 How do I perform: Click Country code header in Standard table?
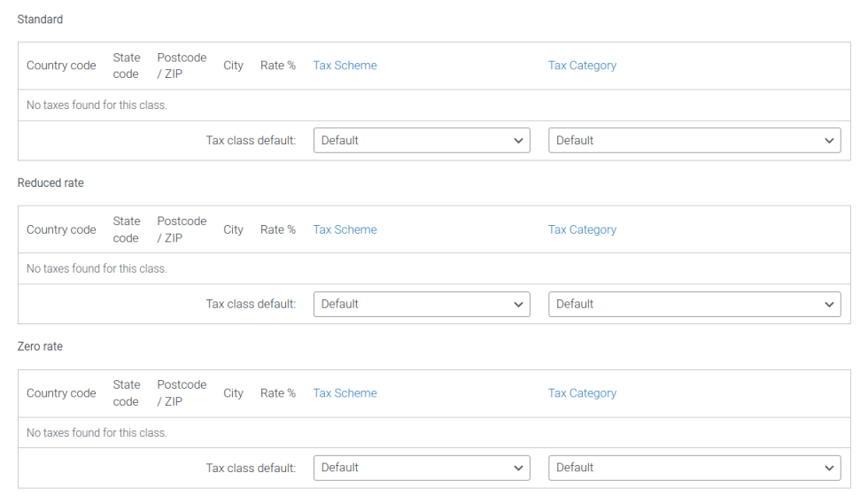(x=61, y=66)
